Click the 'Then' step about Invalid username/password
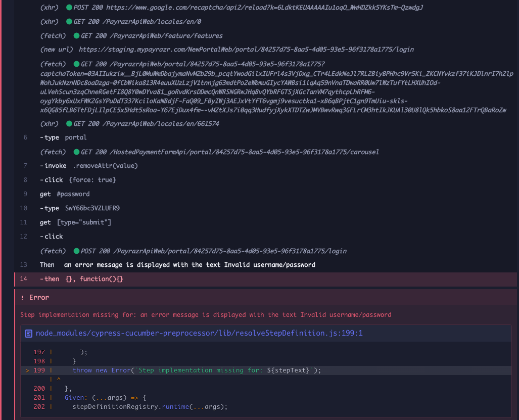Viewport: 519px width, 420px height. point(177,264)
